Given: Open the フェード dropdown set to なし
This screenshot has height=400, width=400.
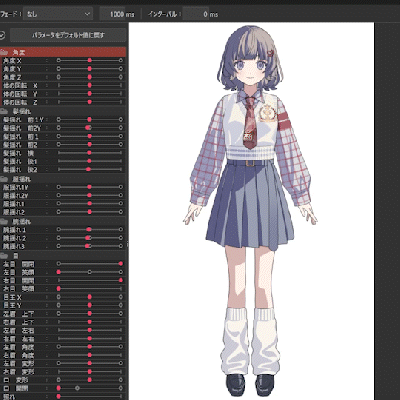Looking at the screenshot, I should 58,14.
